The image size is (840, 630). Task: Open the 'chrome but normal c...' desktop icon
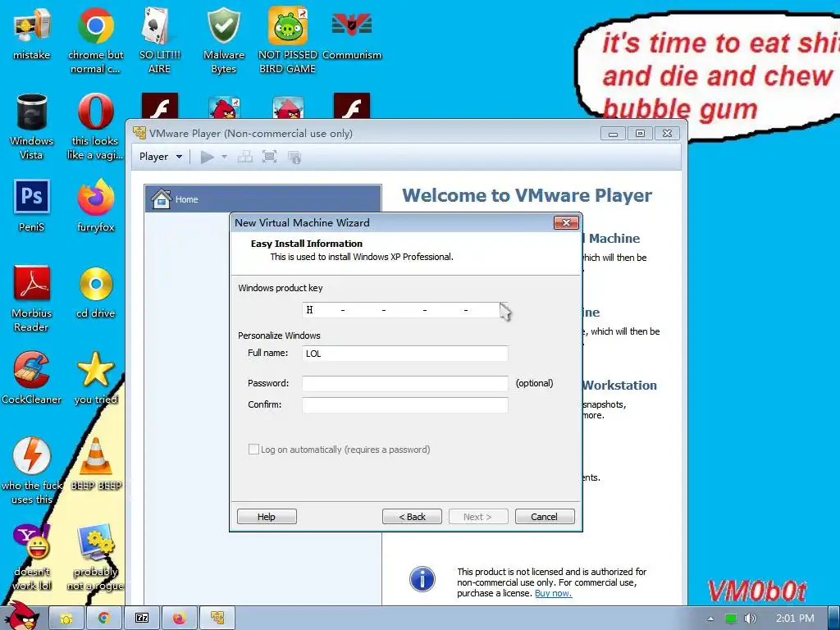click(x=95, y=39)
